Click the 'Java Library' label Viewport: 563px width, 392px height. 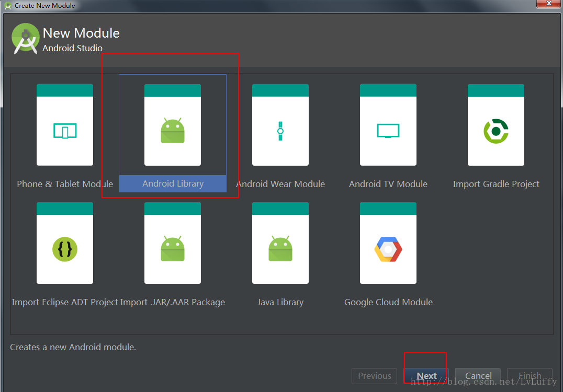click(x=280, y=302)
